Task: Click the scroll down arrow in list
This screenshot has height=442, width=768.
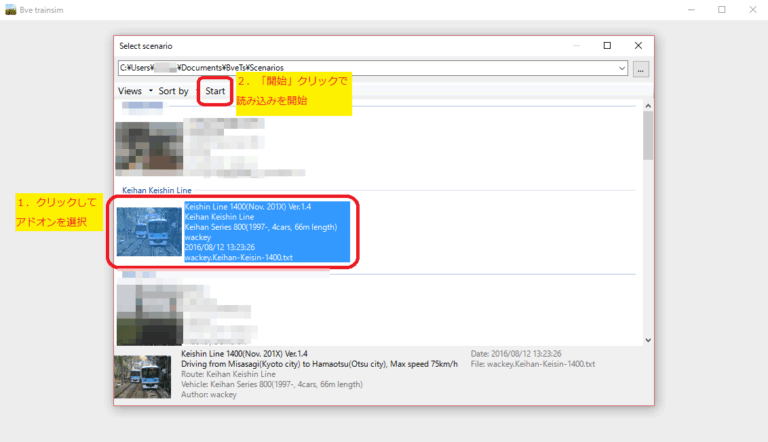Action: pyautogui.click(x=647, y=340)
